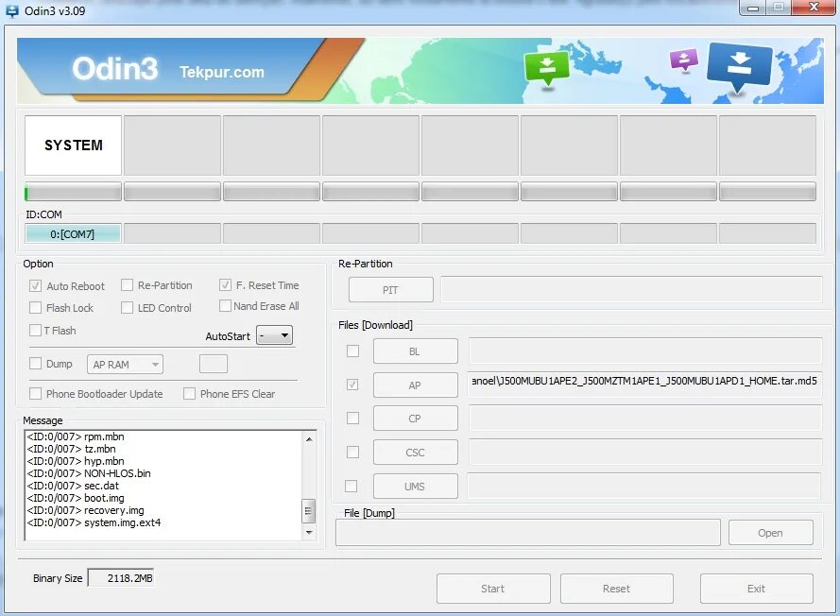
Task: Click the PIT file path field
Action: (x=631, y=289)
